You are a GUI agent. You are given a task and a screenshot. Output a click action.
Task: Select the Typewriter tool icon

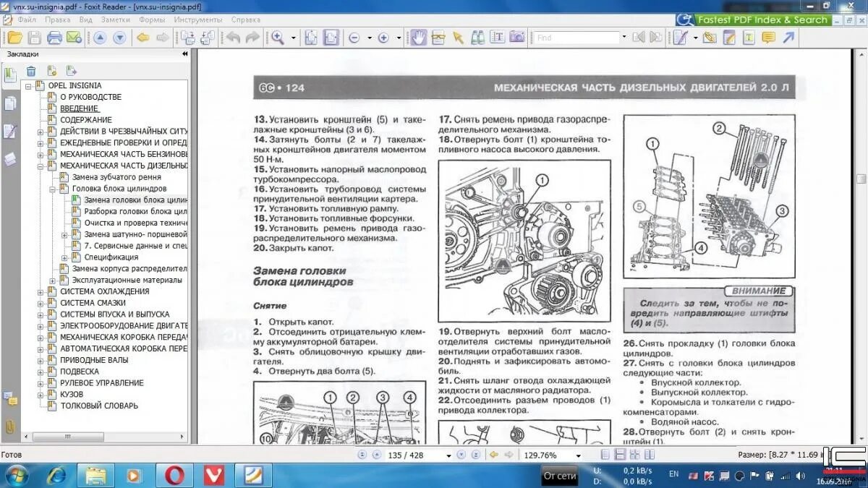[749, 38]
